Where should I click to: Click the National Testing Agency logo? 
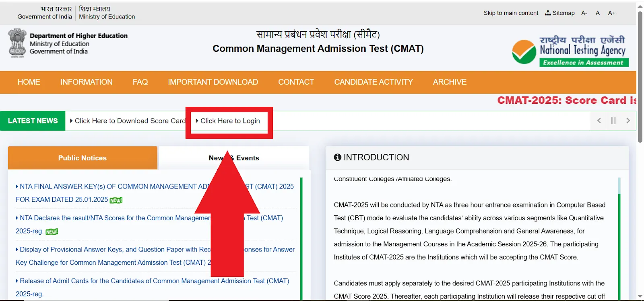point(570,51)
